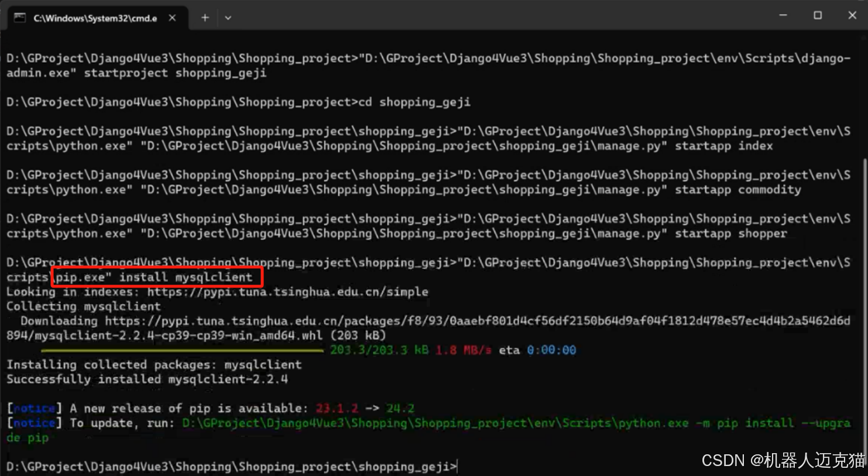868x476 pixels.
Task: Click the pypi.tuna.tsinghua.edu.cn/simple index URL
Action: tap(287, 292)
